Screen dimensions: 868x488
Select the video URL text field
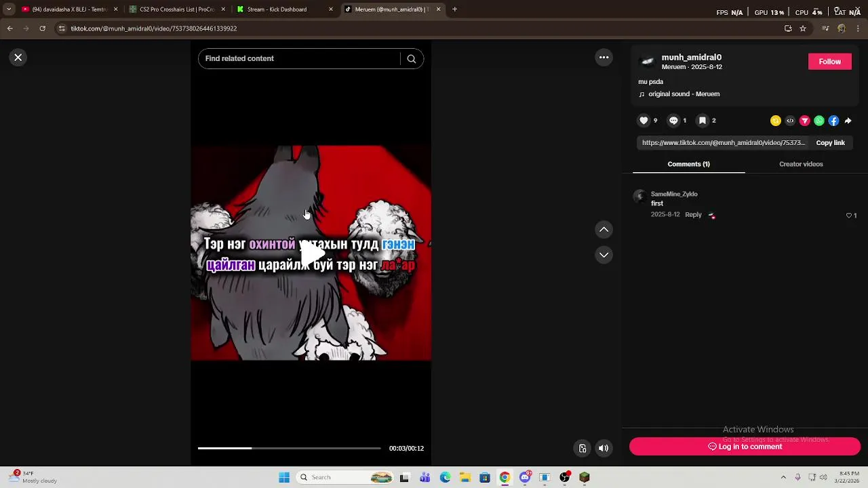[723, 143]
